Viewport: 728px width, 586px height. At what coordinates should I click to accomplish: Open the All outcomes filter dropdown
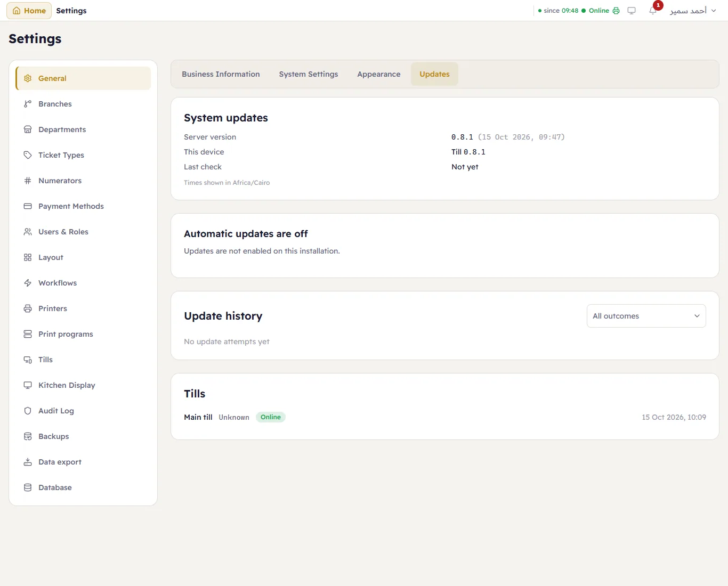pos(646,316)
